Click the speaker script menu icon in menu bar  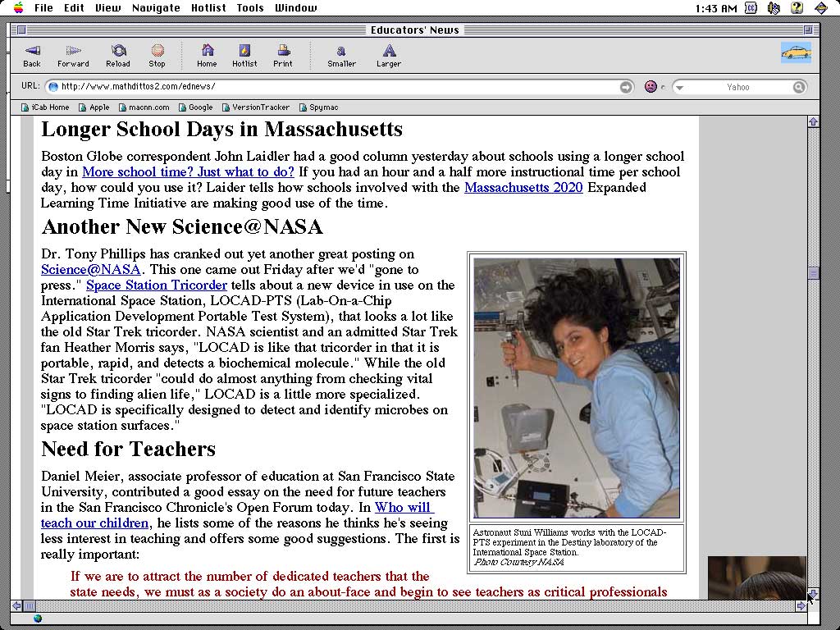point(774,7)
